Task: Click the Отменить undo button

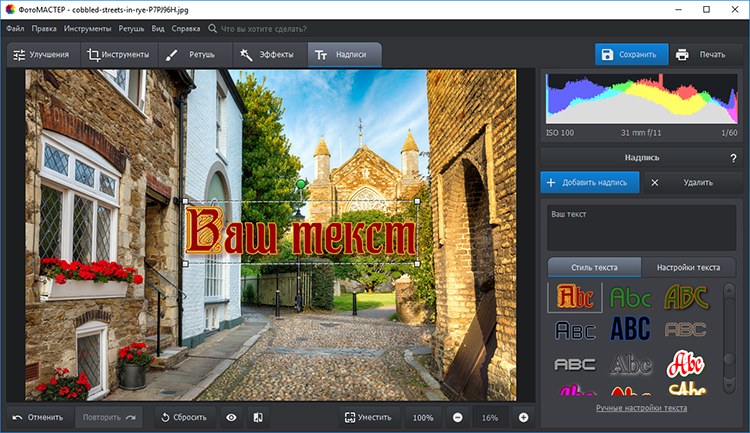Action: (40, 417)
